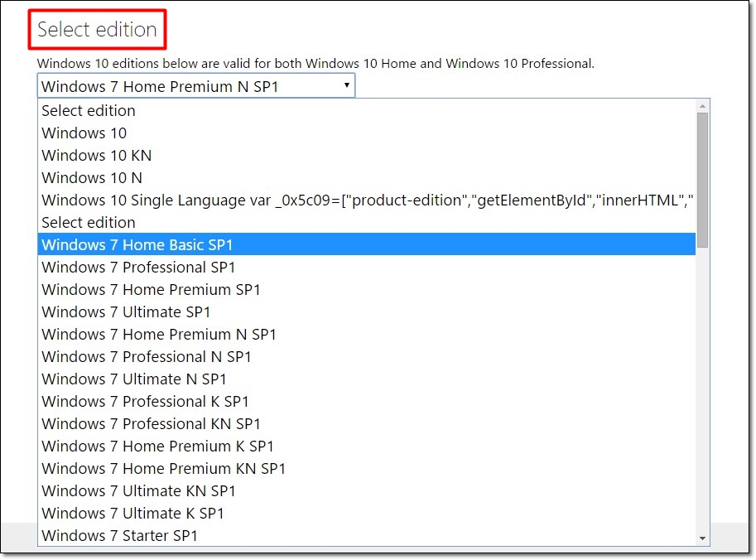This screenshot has height=560, width=756.
Task: Choose Windows 7 Professional KN SP1
Action: tap(367, 423)
